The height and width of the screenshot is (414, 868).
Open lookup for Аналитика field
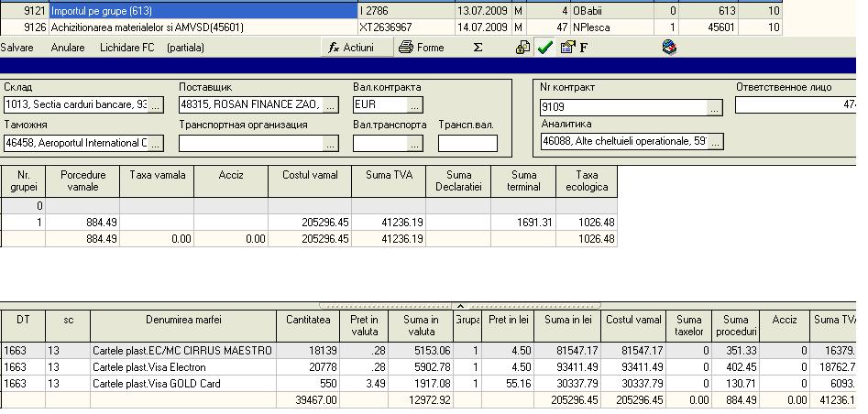coord(715,142)
